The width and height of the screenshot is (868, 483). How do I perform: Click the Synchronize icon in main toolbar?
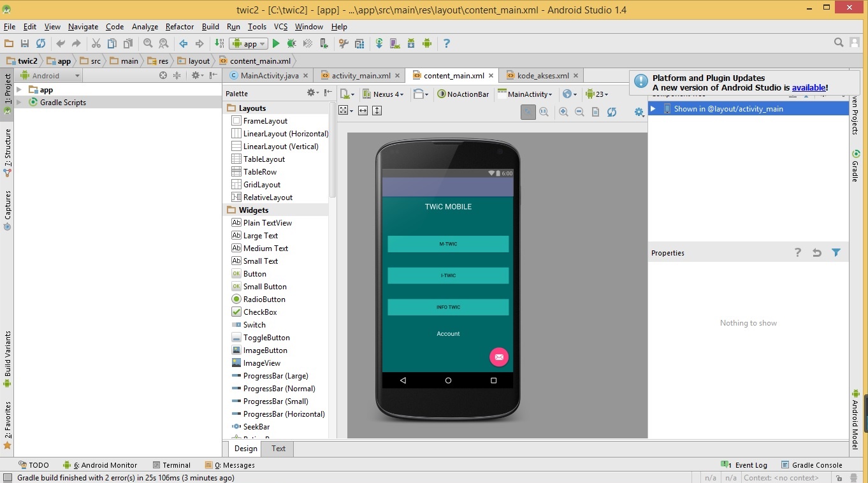(x=41, y=43)
